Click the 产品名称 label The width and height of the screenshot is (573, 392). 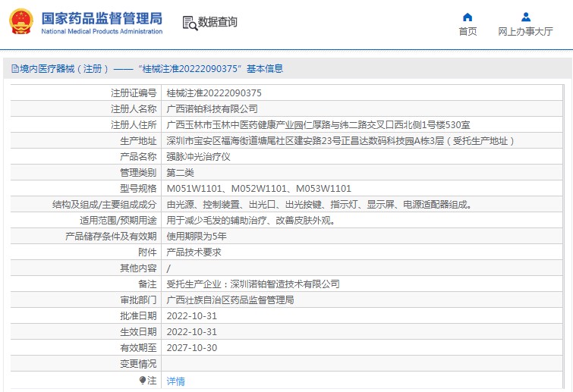[x=138, y=157]
